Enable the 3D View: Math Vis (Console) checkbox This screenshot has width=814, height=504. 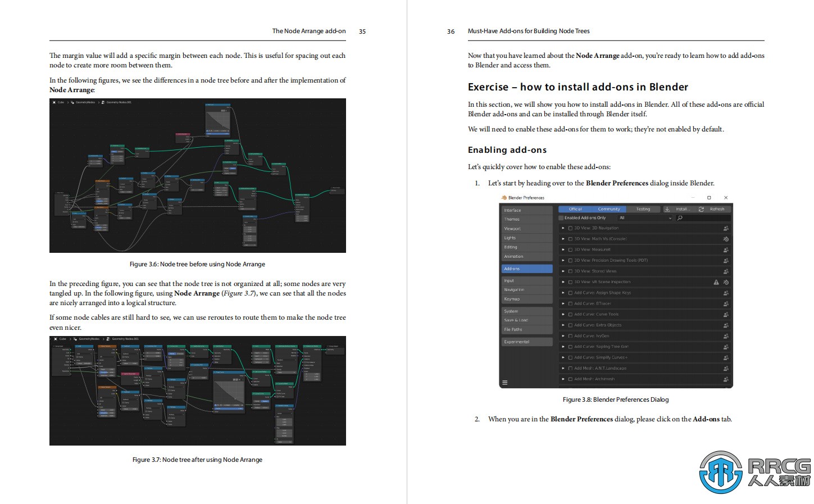coord(570,239)
